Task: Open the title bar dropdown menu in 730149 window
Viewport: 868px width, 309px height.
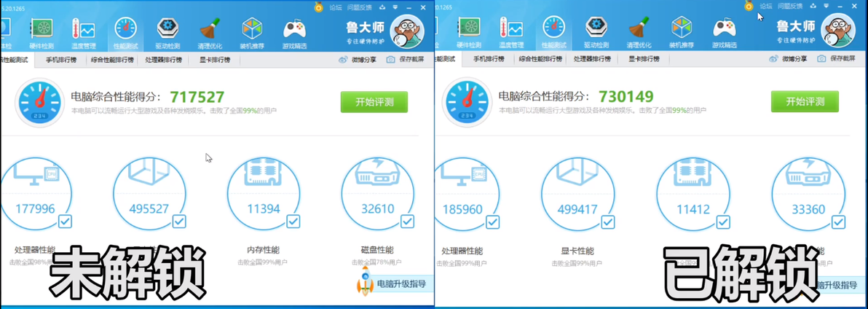Action: [x=825, y=6]
